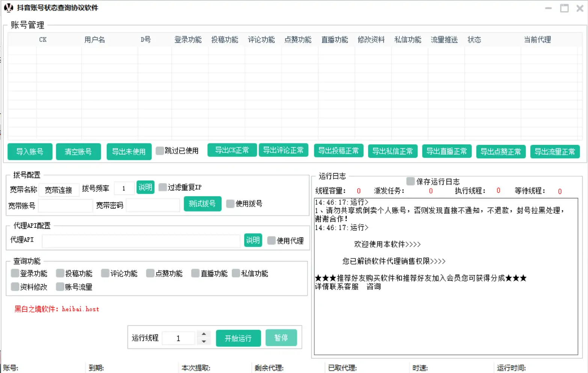Focus the 宽带账号 input field
This screenshot has width=588, height=373.
click(x=65, y=206)
